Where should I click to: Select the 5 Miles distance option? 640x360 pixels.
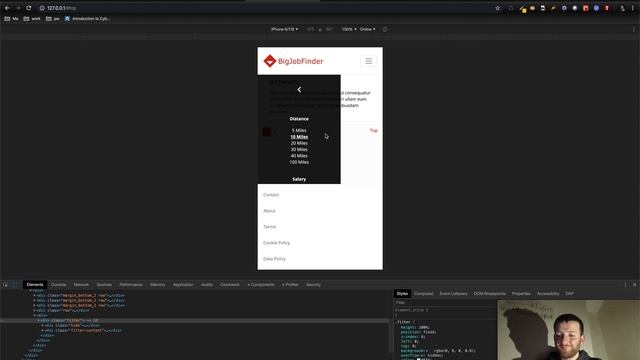point(299,131)
